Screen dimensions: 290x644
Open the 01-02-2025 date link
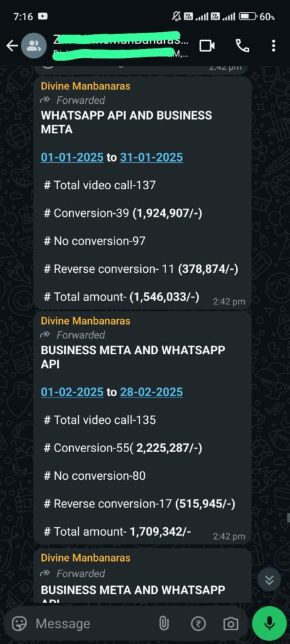pos(72,392)
